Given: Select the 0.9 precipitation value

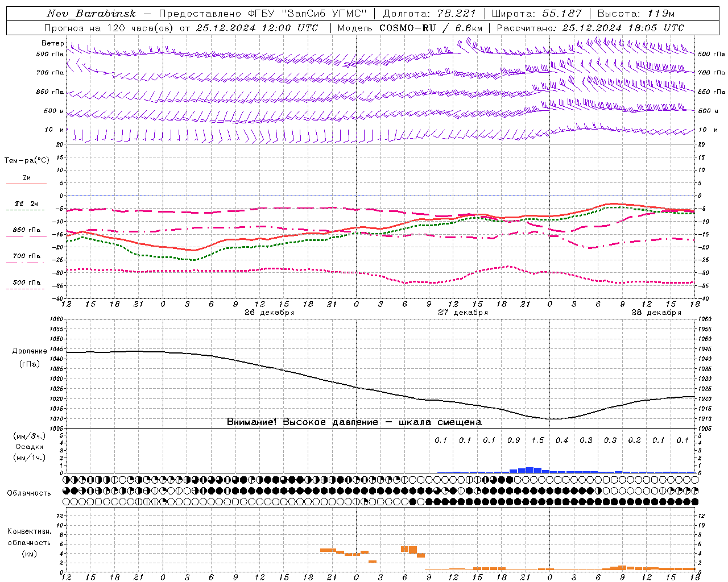Looking at the screenshot, I should click(x=514, y=440).
